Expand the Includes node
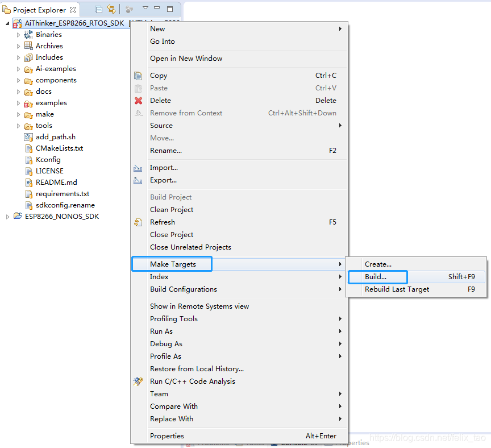Viewport: 491px width, 448px height. tap(18, 57)
